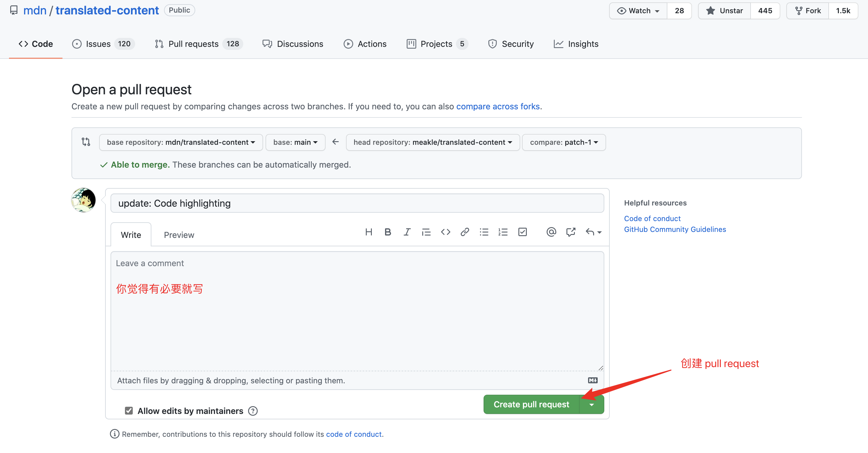This screenshot has width=868, height=453.
Task: Open the compare across forks link
Action: [498, 107]
